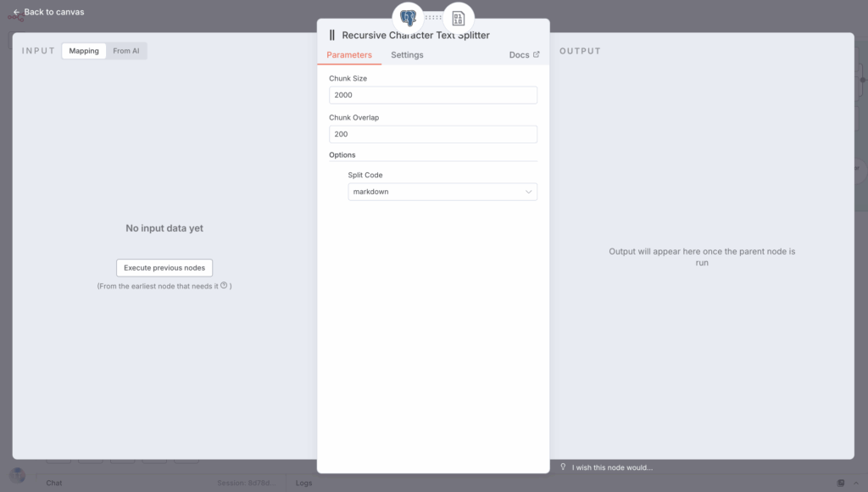Click the text splitter node icon beside title
868x492 pixels.
click(x=332, y=36)
